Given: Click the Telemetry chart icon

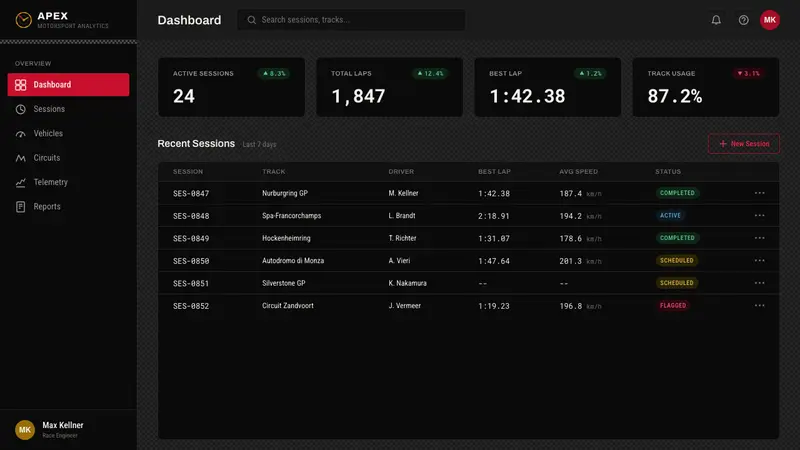Looking at the screenshot, I should tap(20, 182).
